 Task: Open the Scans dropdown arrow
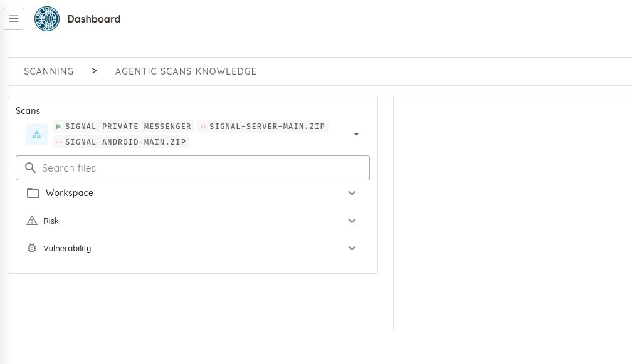point(356,134)
